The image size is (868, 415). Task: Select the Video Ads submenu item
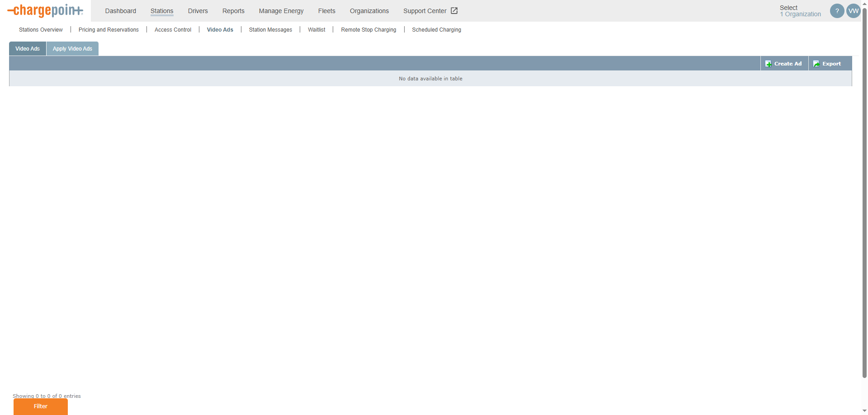coord(220,30)
